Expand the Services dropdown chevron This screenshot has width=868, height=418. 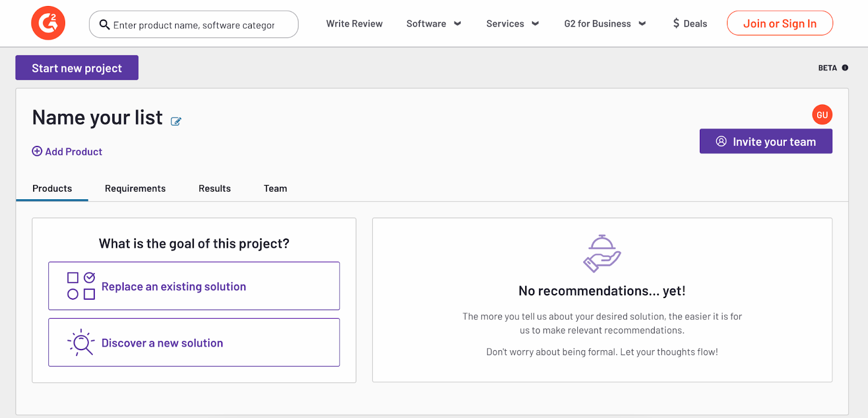coord(535,23)
